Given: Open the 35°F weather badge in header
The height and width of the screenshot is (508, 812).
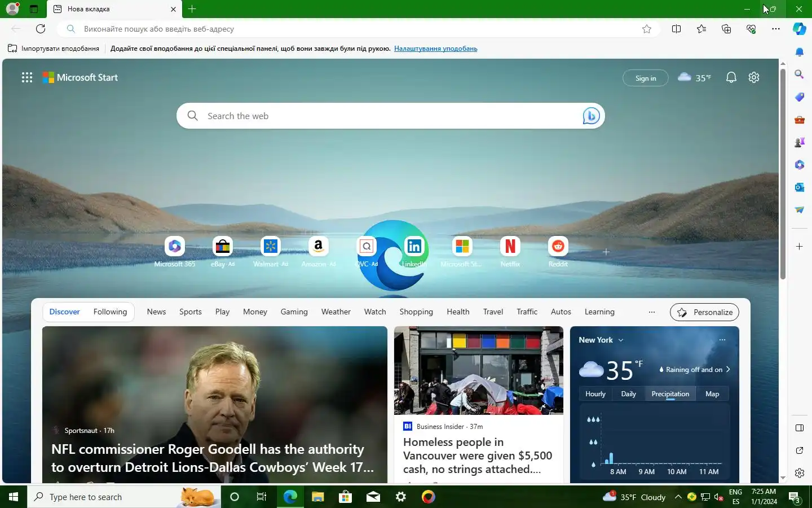Looking at the screenshot, I should 695,77.
